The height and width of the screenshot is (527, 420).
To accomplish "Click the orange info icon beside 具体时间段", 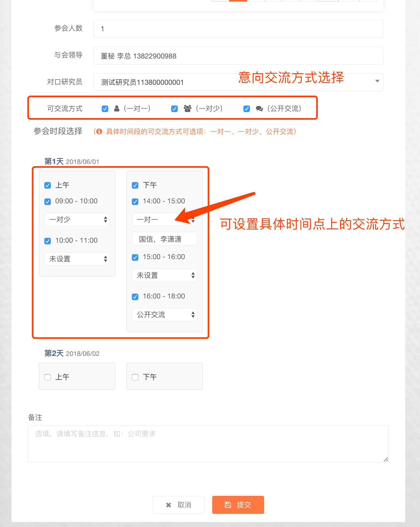I will (x=99, y=131).
